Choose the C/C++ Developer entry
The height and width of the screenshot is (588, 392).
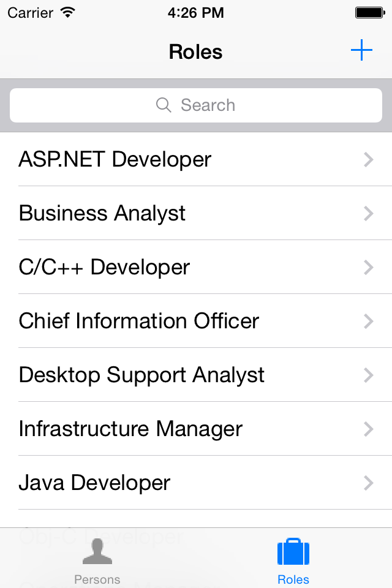click(x=196, y=267)
